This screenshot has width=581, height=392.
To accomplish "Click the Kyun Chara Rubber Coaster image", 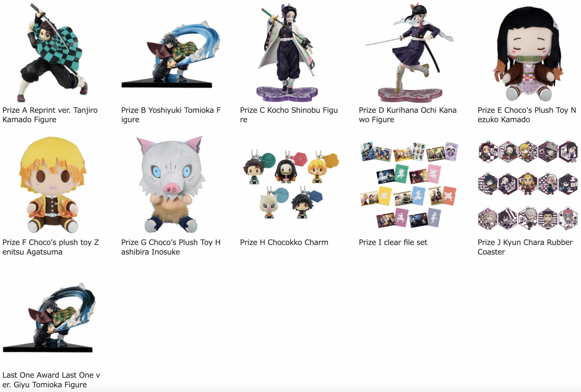I will [528, 185].
